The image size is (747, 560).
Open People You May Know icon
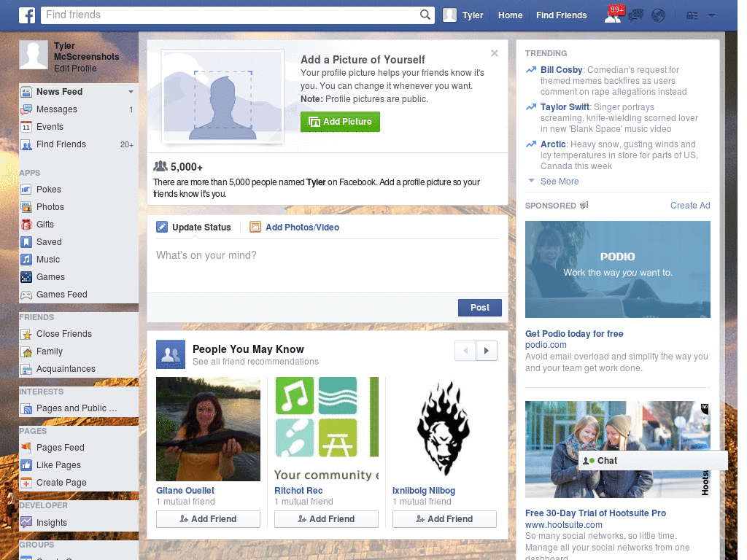pyautogui.click(x=171, y=354)
